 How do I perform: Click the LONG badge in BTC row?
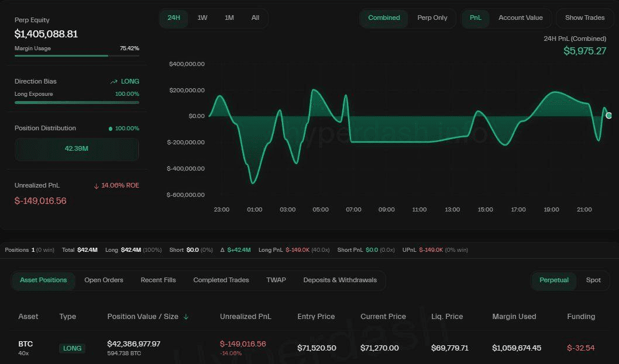72,348
